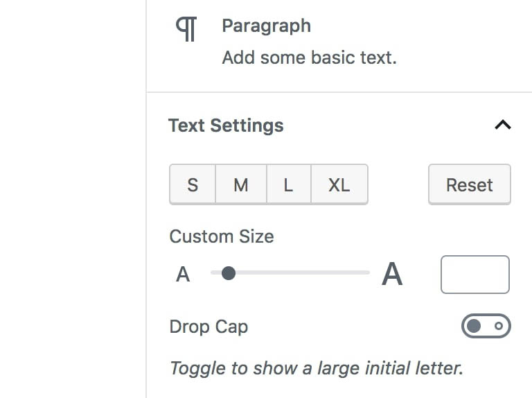Click the Paragraph pilcrow block icon
532x398 pixels.
186,29
